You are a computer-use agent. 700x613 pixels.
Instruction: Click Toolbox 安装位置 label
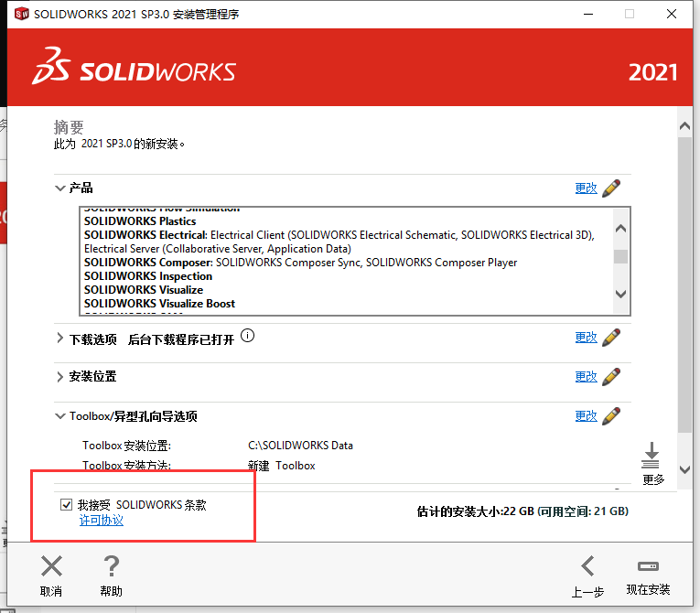click(127, 446)
